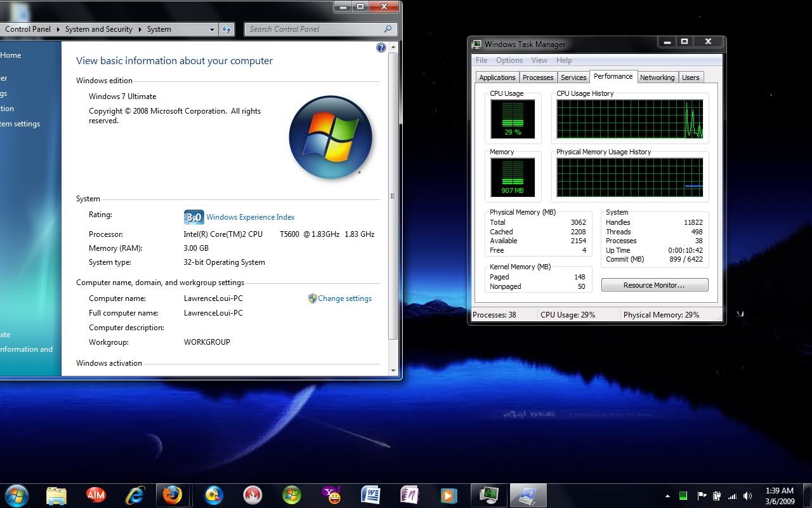Click the Windows Experience Index 3.0 badge
Image resolution: width=812 pixels, height=508 pixels.
193,217
